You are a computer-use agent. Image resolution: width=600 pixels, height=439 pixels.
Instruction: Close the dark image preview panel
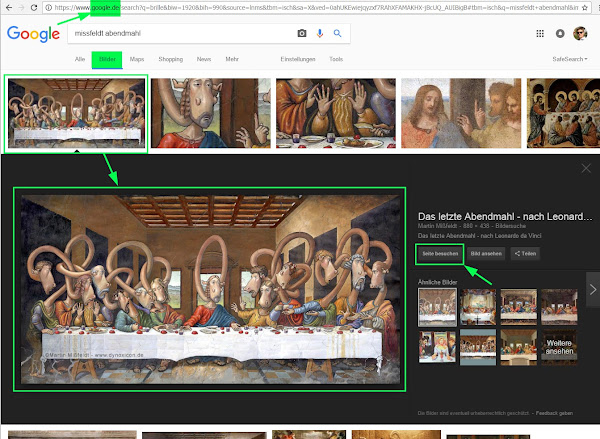(586, 168)
